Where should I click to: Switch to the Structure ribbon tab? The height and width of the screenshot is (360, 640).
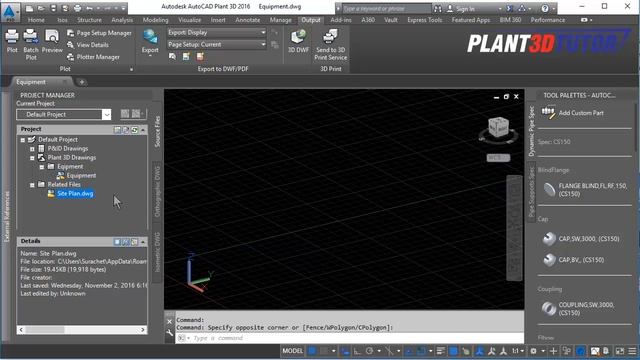89,20
